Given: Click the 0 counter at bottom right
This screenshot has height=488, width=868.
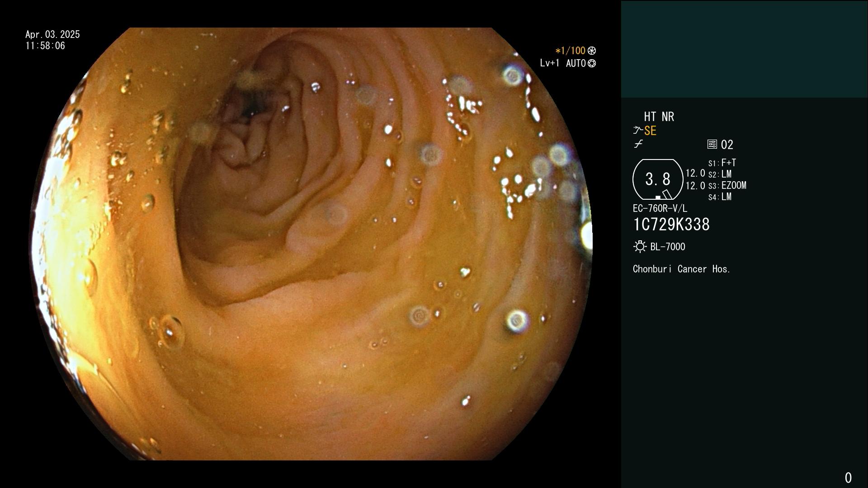Looking at the screenshot, I should point(848,478).
